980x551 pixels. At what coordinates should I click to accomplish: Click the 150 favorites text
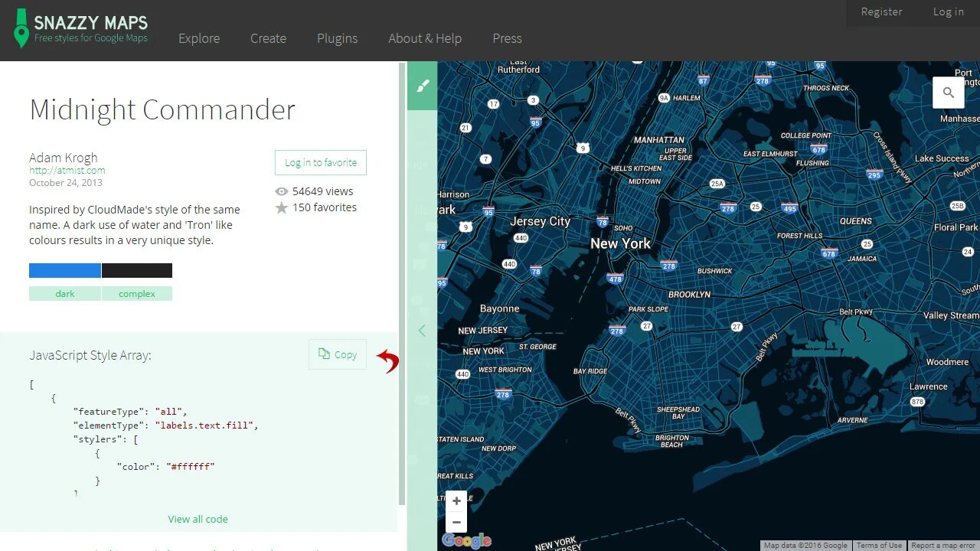point(325,207)
